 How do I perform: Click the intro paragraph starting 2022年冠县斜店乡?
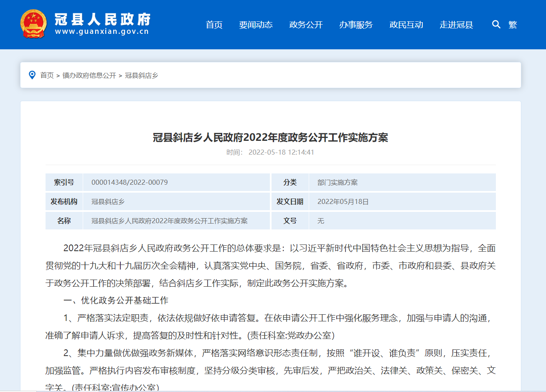tap(270, 266)
